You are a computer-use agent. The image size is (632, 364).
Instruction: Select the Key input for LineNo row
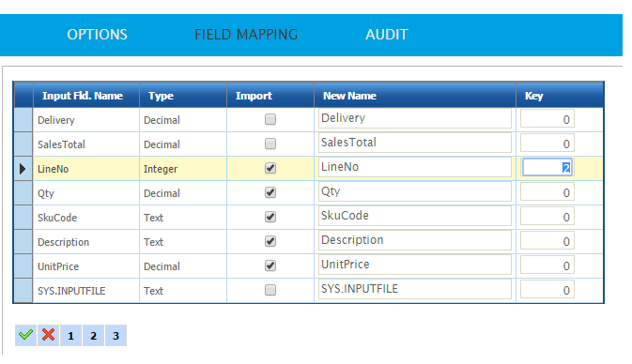(x=547, y=168)
